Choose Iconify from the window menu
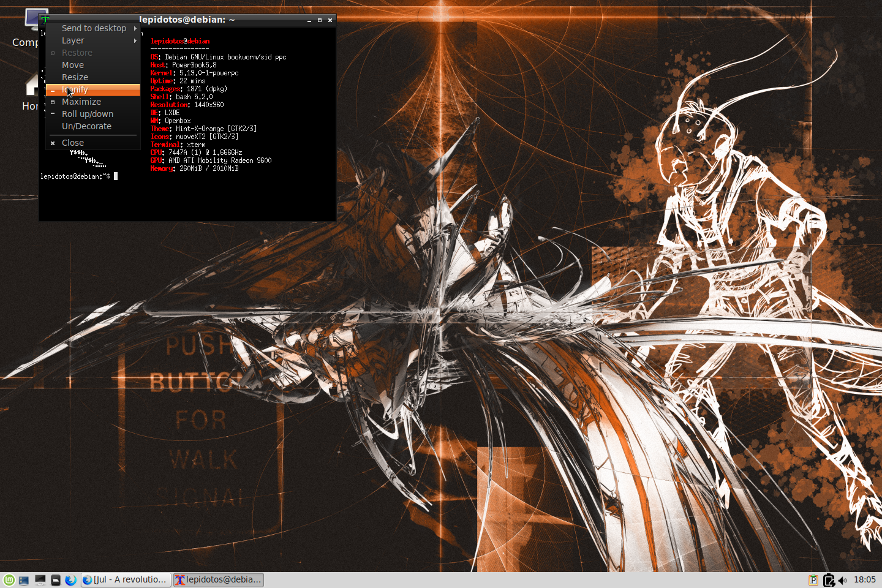This screenshot has width=882, height=588. point(93,90)
